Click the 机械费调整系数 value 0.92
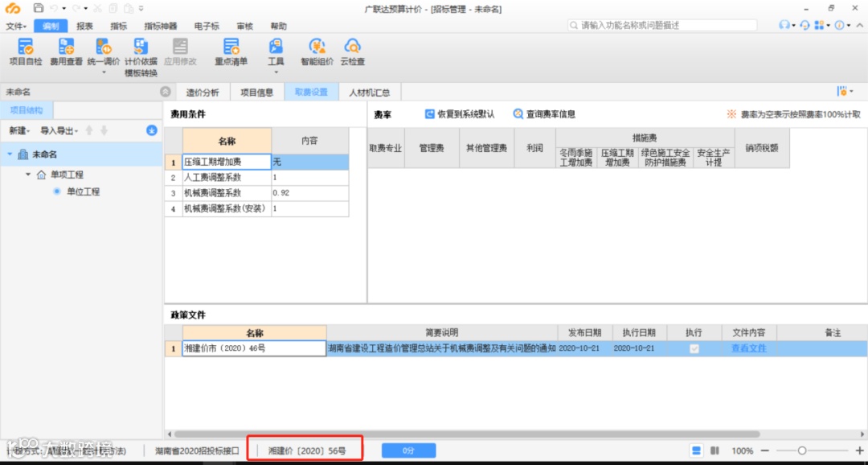 pyautogui.click(x=310, y=193)
